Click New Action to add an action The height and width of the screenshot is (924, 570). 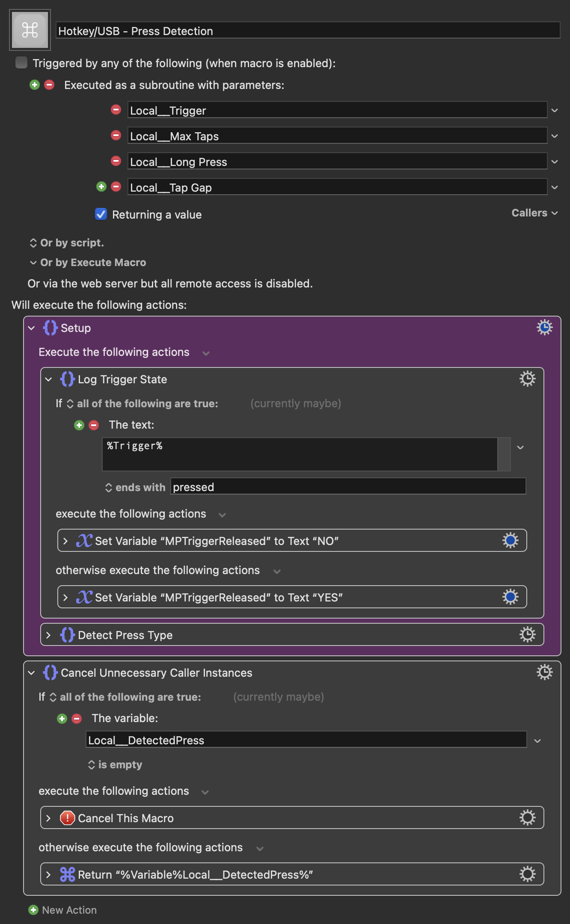62,910
